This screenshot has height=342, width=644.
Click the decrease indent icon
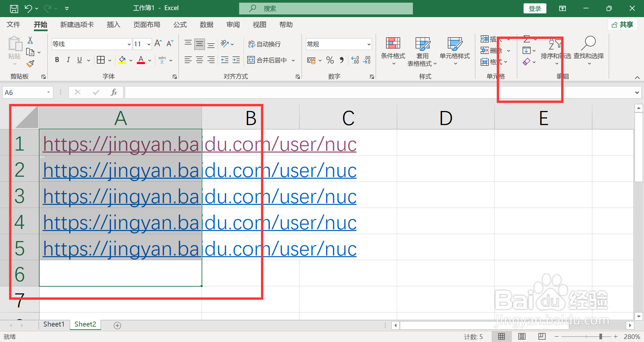tap(225, 60)
